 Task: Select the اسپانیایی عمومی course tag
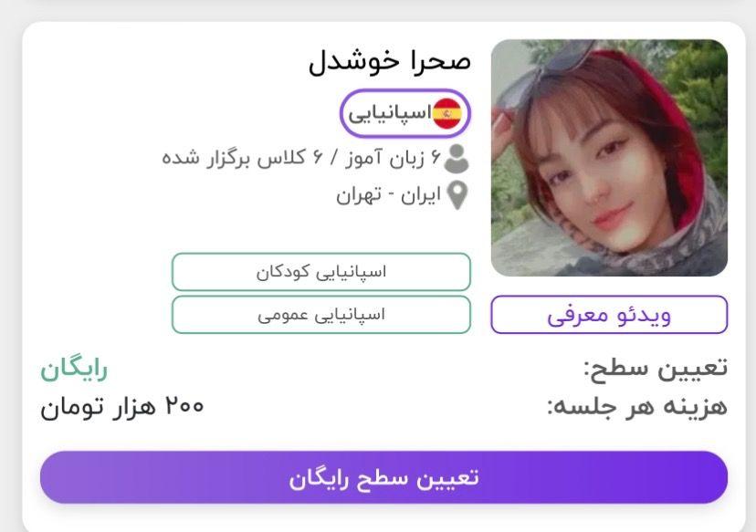tap(321, 315)
